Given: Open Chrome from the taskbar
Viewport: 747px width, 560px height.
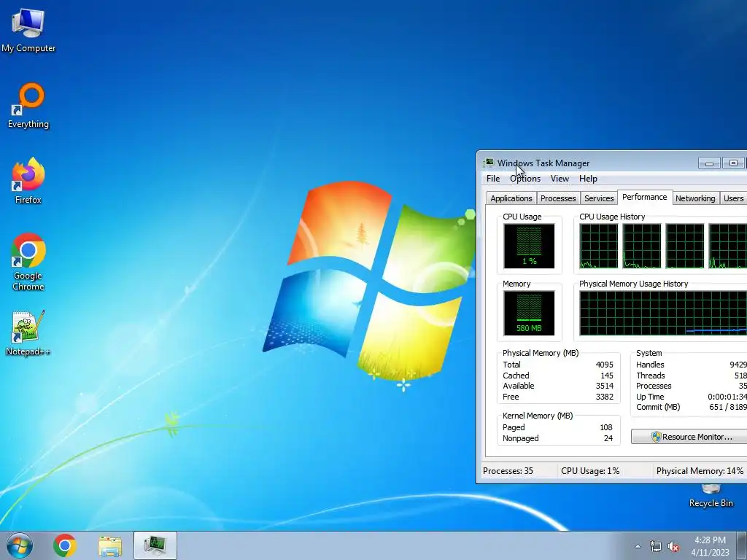Looking at the screenshot, I should point(65,545).
